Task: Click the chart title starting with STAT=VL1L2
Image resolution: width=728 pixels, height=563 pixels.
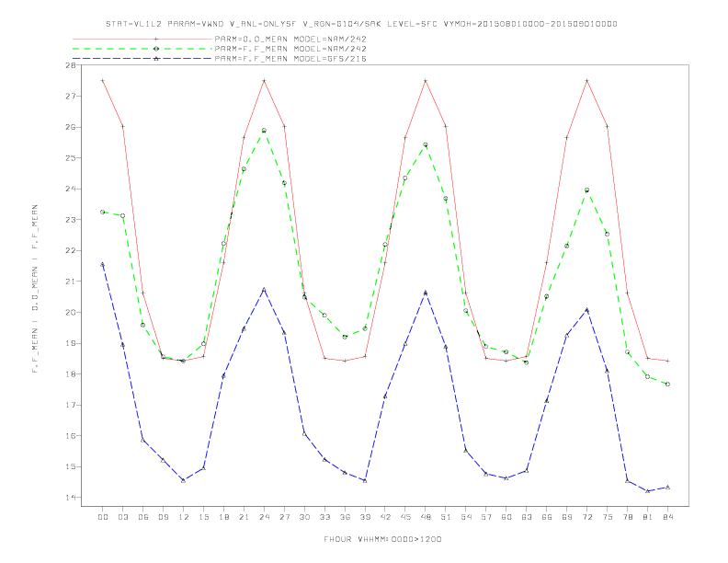Action: pos(361,24)
